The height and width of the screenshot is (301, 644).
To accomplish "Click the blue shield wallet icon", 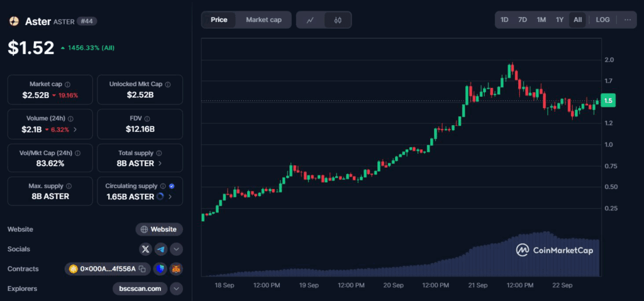I will coord(160,269).
